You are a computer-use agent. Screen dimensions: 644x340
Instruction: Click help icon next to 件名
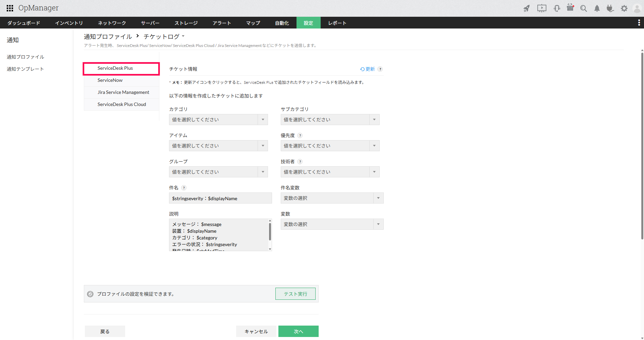click(x=184, y=188)
